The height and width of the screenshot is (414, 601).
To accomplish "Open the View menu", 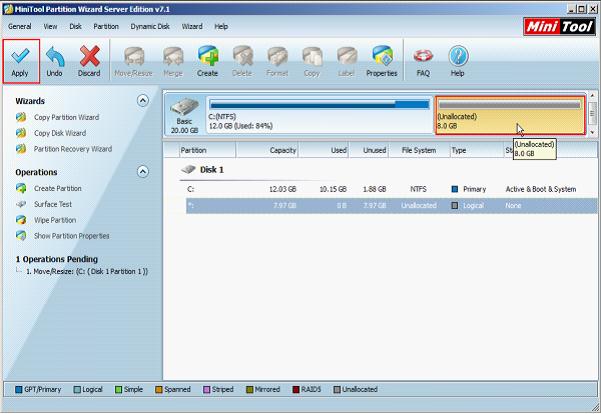I will [50, 26].
